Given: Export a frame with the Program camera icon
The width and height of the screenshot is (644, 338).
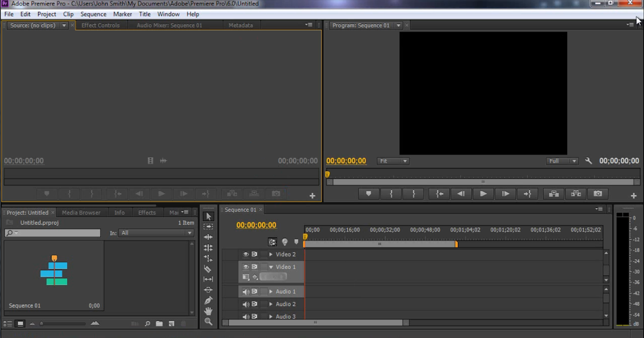Looking at the screenshot, I should [x=598, y=194].
